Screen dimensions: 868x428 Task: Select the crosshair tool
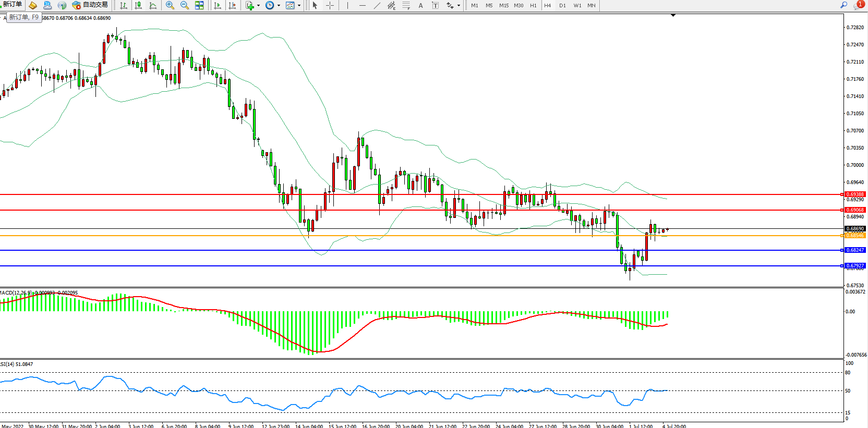click(x=330, y=5)
